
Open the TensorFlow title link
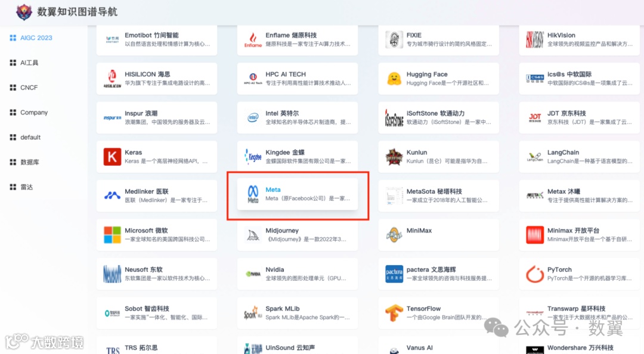(x=423, y=309)
